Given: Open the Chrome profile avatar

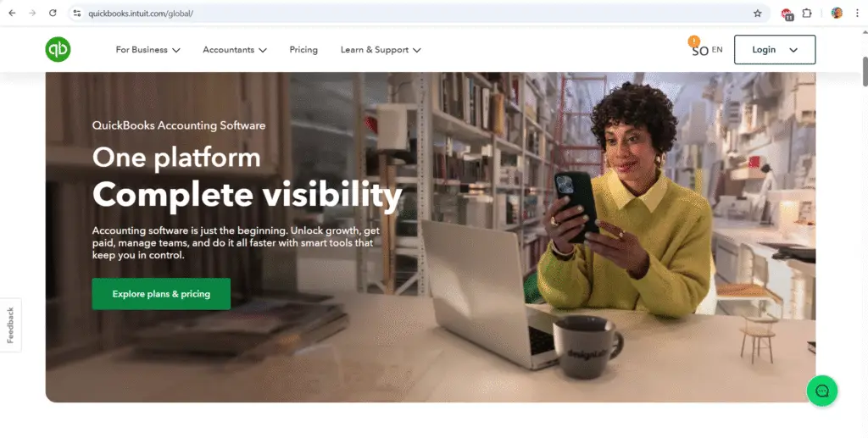Looking at the screenshot, I should 837,14.
